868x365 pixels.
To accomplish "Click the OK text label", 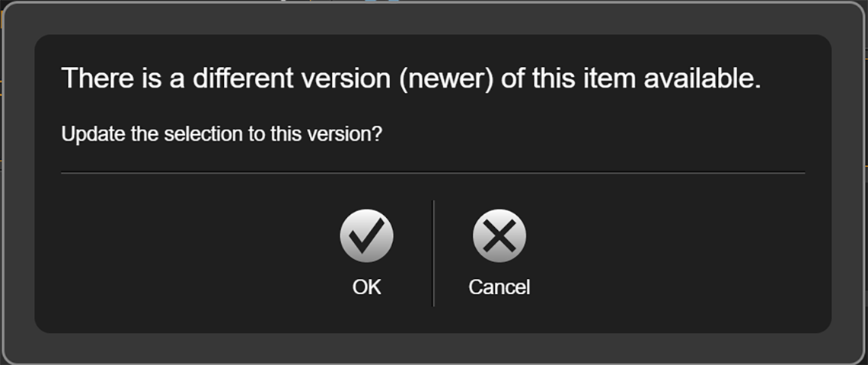I will point(366,287).
